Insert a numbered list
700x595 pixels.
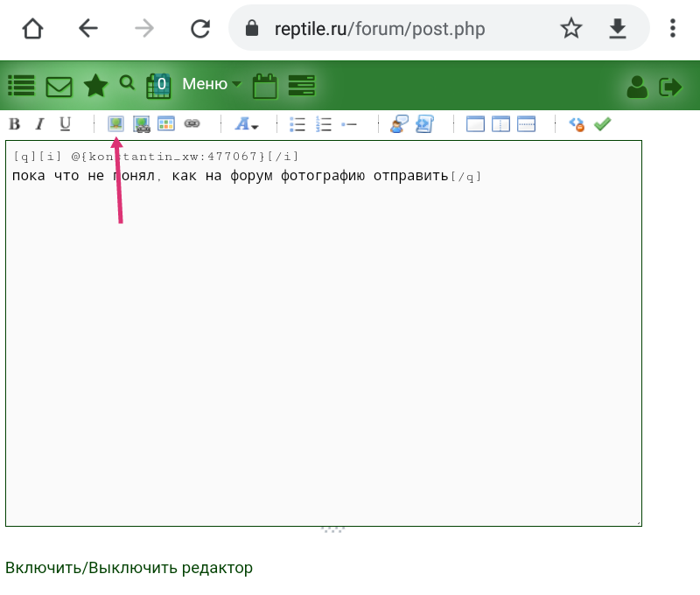click(324, 124)
